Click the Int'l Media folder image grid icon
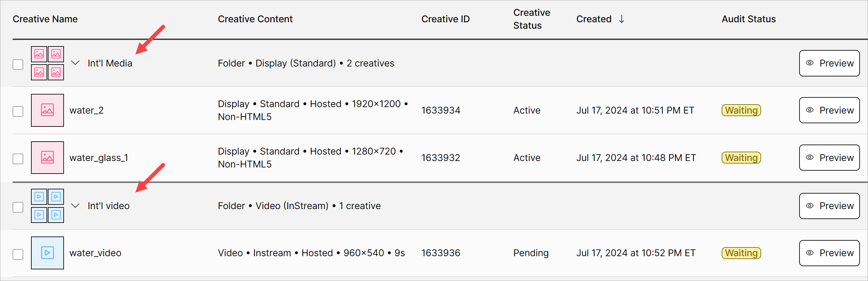Viewport: 868px width, 281px height. coord(47,63)
